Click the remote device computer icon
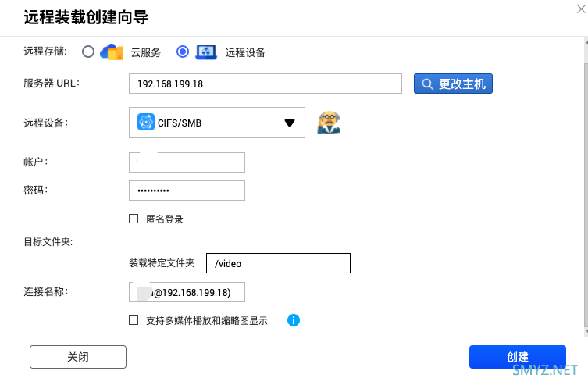This screenshot has height=385, width=588. coord(206,52)
